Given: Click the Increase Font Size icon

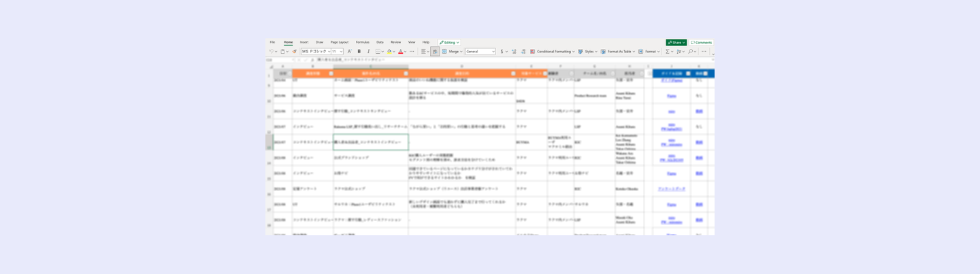Looking at the screenshot, I should (350, 52).
